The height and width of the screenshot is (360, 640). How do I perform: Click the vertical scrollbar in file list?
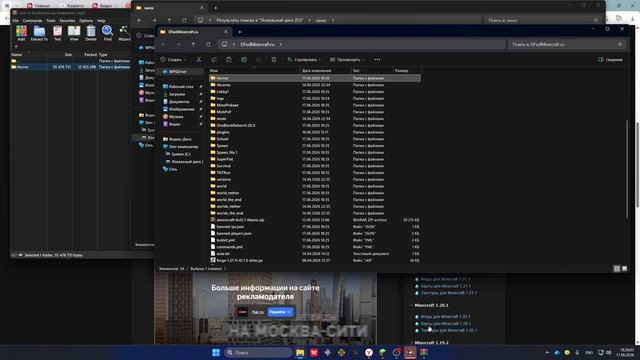coord(627,169)
